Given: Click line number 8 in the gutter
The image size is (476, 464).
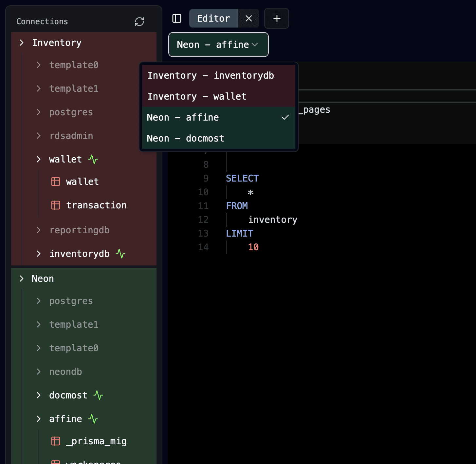Looking at the screenshot, I should (206, 164).
